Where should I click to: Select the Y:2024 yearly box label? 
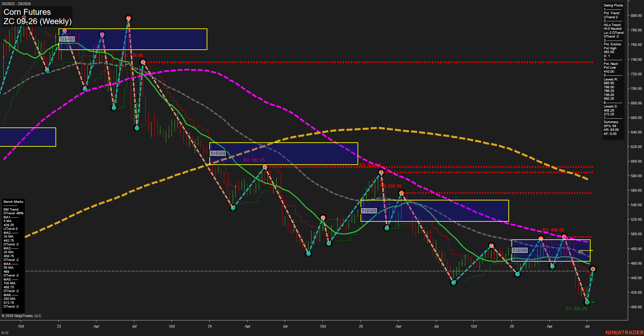pyautogui.click(x=218, y=153)
